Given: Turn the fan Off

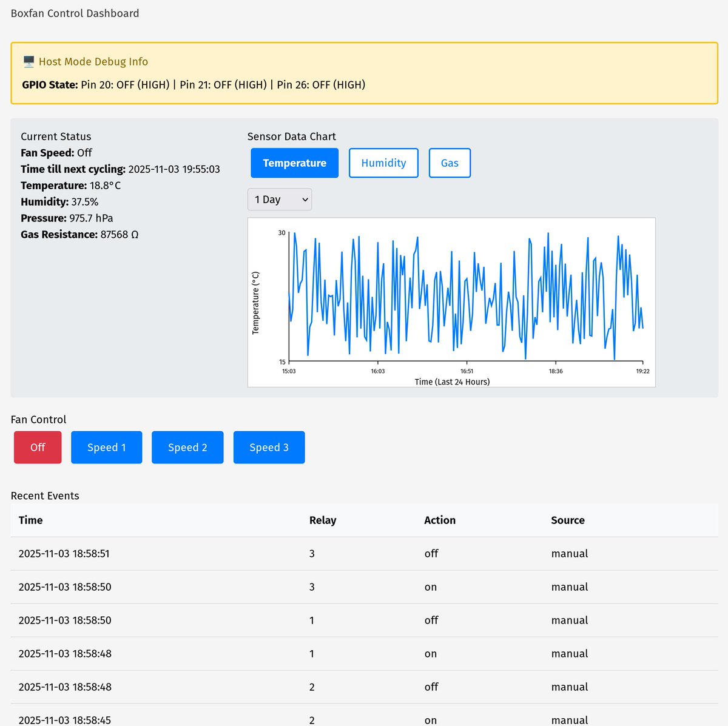Looking at the screenshot, I should 37,447.
